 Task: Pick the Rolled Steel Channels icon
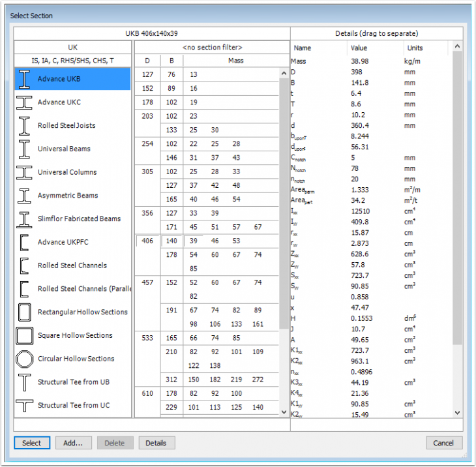24,265
